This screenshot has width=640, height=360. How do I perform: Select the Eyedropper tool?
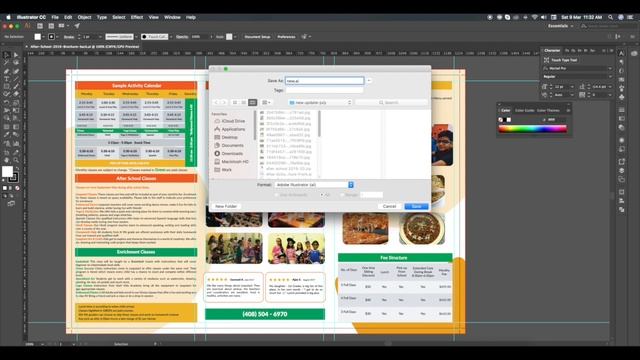pyautogui.click(x=7, y=135)
